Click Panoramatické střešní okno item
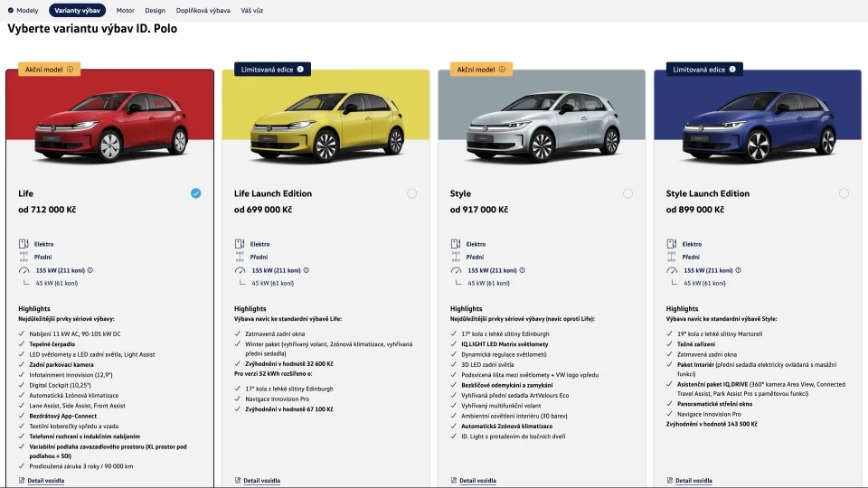The height and width of the screenshot is (488, 868). coord(714,404)
